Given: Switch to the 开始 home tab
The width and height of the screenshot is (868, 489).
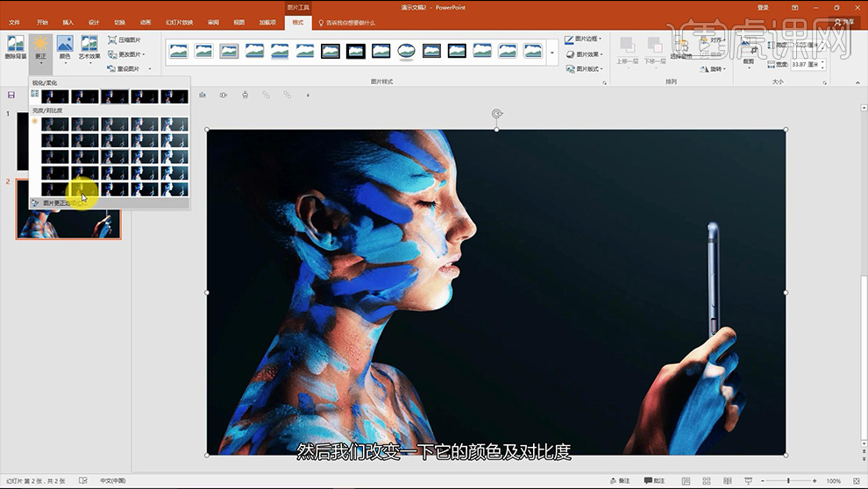Looking at the screenshot, I should (42, 23).
